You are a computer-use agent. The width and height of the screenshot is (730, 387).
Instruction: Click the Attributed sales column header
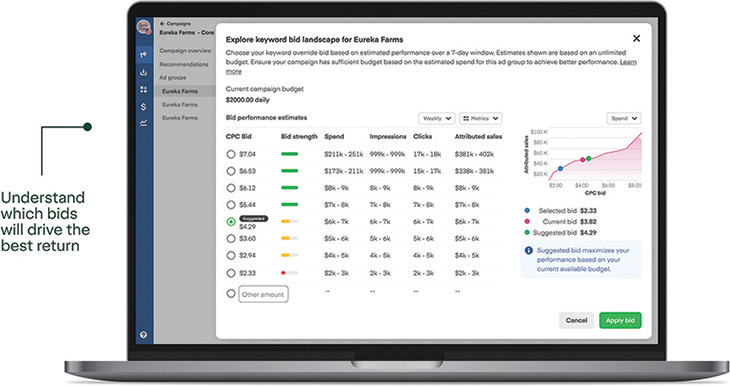[478, 136]
